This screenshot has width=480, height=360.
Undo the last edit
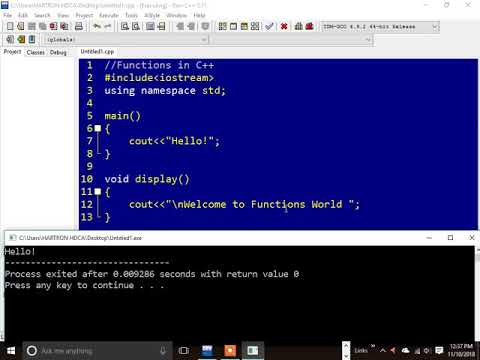tap(97, 26)
